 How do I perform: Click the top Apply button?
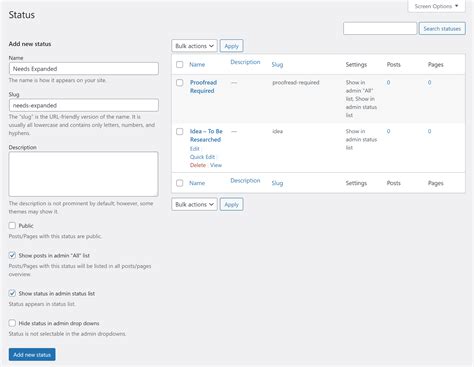[232, 46]
